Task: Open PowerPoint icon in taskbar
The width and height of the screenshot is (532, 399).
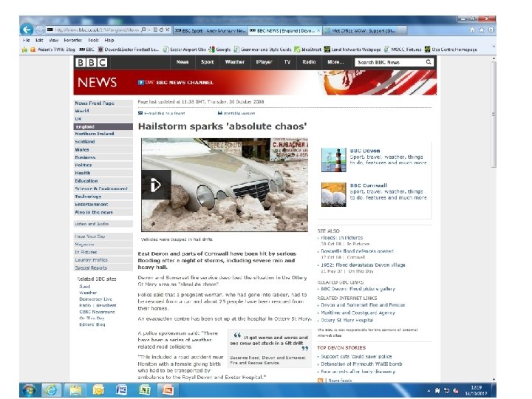Action: point(168,390)
